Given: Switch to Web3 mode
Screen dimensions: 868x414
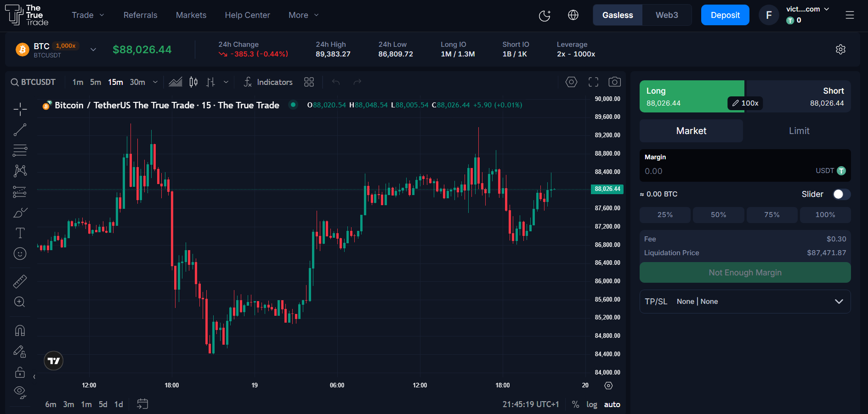Looking at the screenshot, I should tap(667, 15).
